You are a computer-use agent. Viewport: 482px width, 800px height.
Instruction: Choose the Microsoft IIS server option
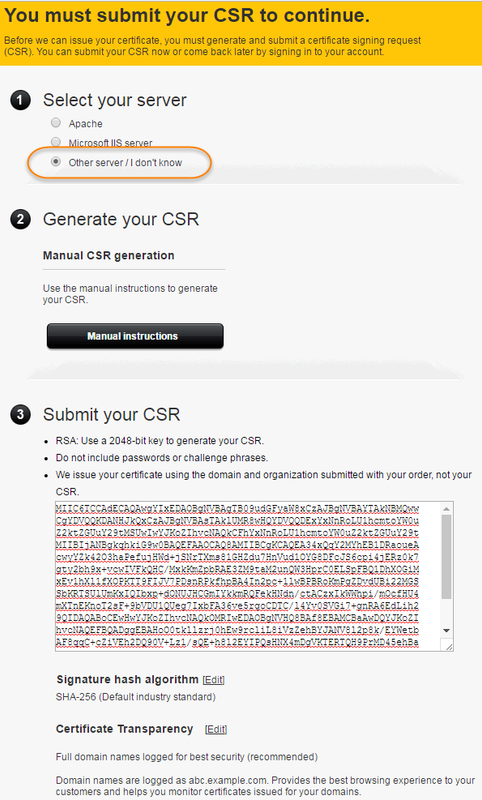click(56, 142)
